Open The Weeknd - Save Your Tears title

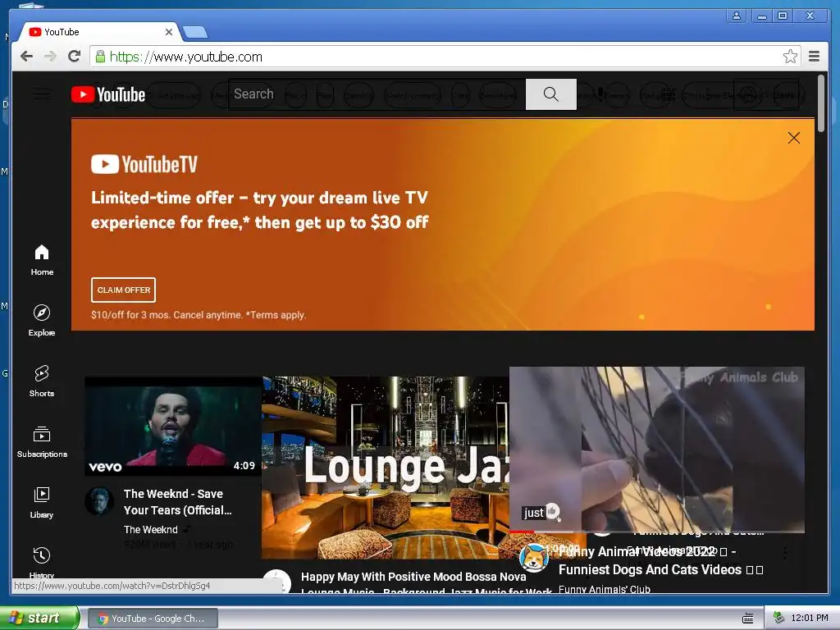tap(177, 502)
